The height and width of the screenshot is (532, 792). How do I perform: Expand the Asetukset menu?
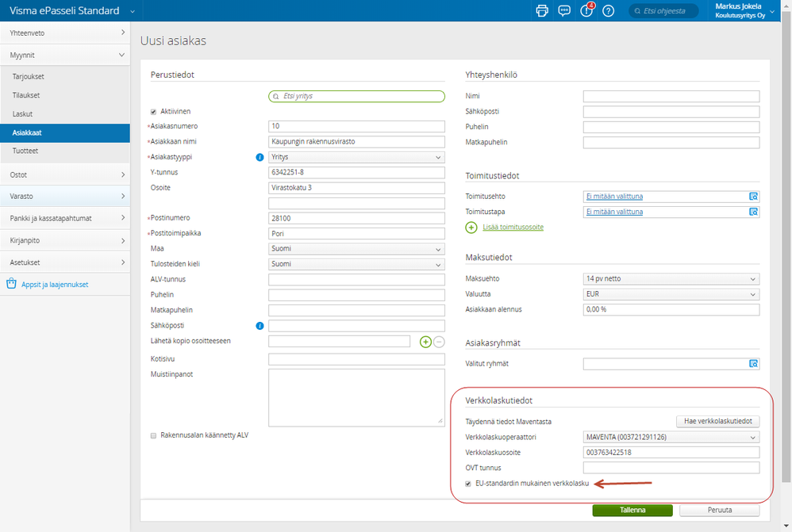tap(65, 262)
